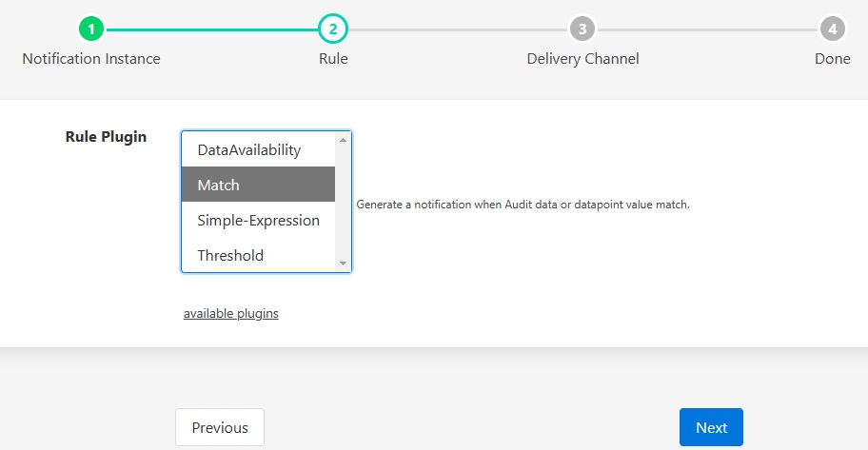
Task: Proceed with the Next button
Action: [711, 427]
